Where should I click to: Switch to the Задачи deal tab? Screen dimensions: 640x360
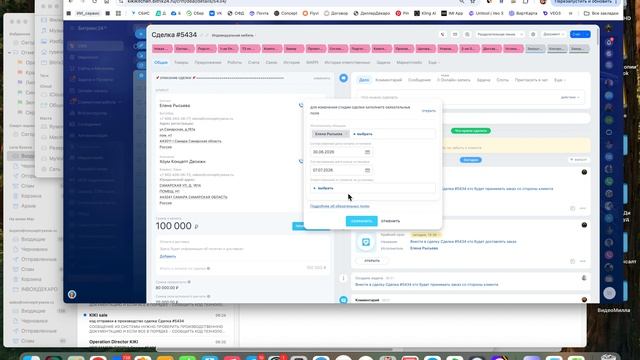click(x=383, y=62)
